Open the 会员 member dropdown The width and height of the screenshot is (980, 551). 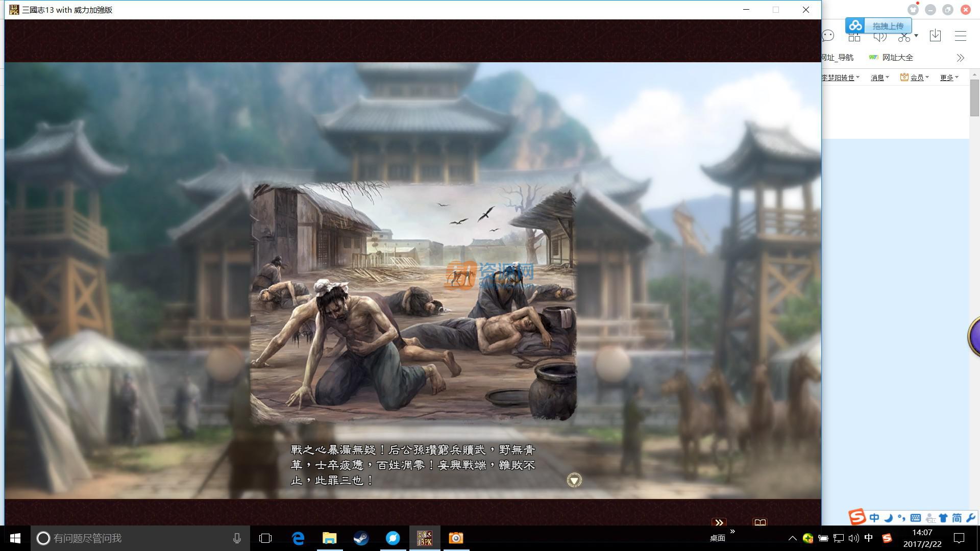coord(915,78)
